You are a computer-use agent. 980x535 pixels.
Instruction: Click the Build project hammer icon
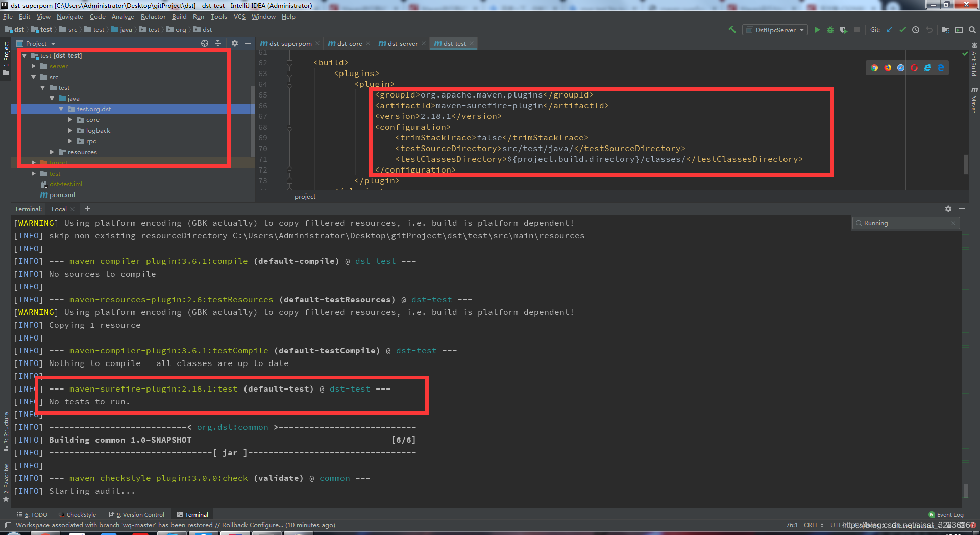click(x=732, y=30)
